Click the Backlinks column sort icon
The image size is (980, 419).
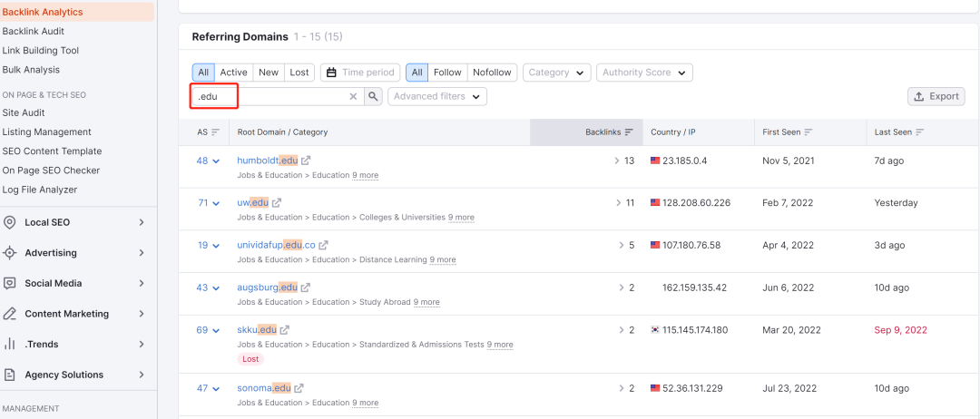pos(629,132)
